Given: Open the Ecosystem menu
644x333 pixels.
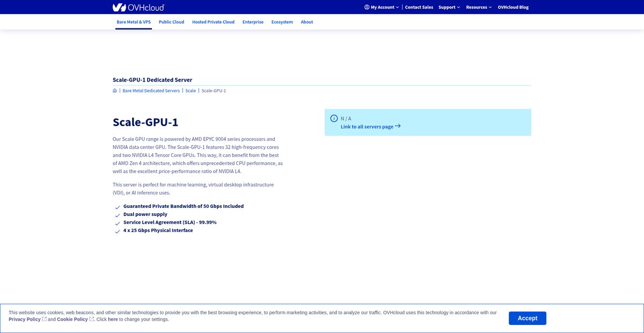Looking at the screenshot, I should coord(282,22).
